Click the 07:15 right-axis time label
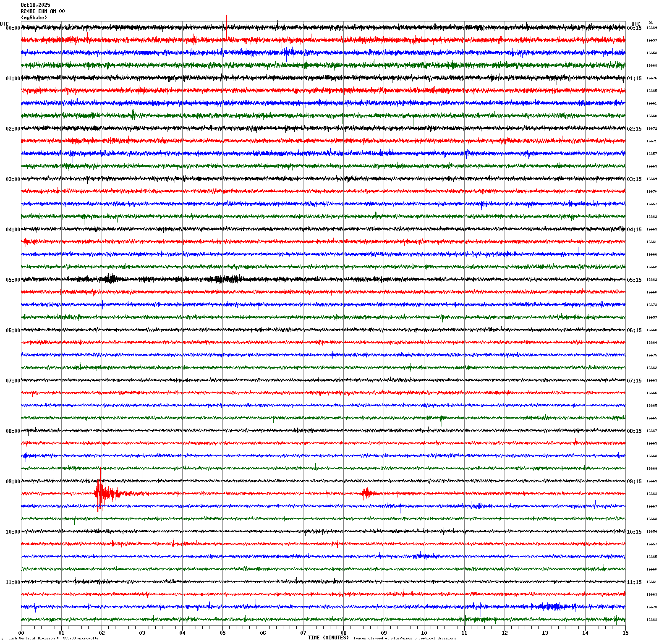This screenshot has width=659, height=644. click(x=634, y=381)
